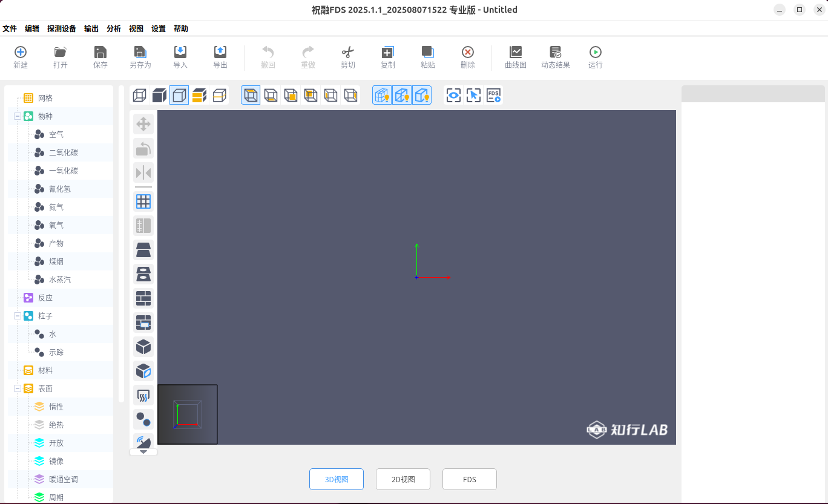Switch to 3D视图 view
This screenshot has width=828, height=504.
(337, 479)
